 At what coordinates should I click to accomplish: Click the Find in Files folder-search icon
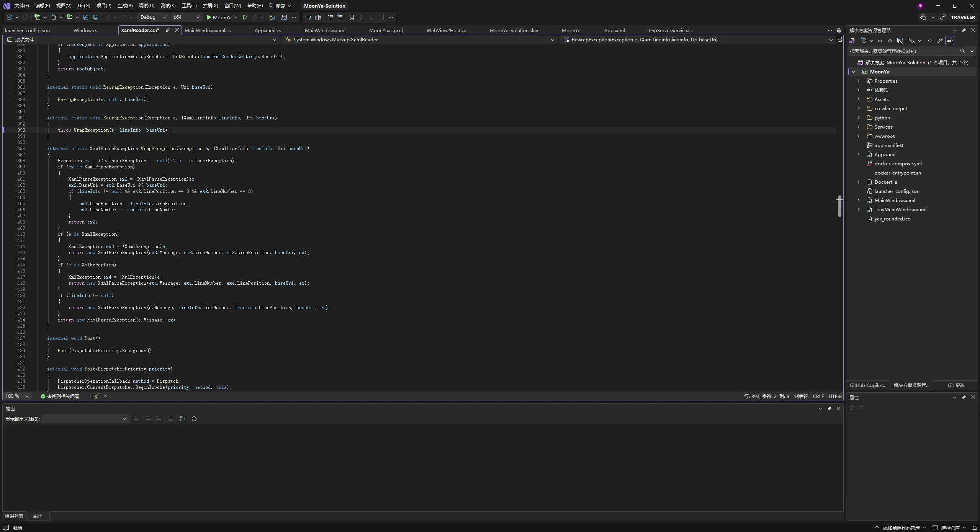tap(272, 17)
